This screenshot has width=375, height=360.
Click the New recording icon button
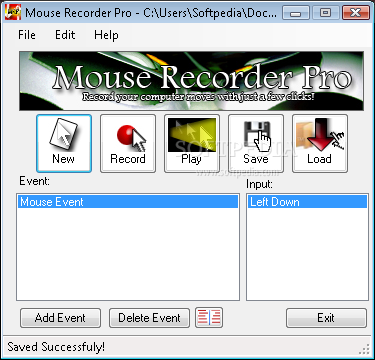pyautogui.click(x=64, y=143)
